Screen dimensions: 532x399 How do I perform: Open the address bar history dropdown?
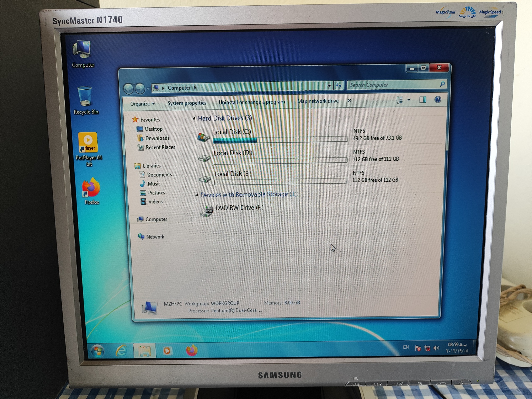point(329,86)
